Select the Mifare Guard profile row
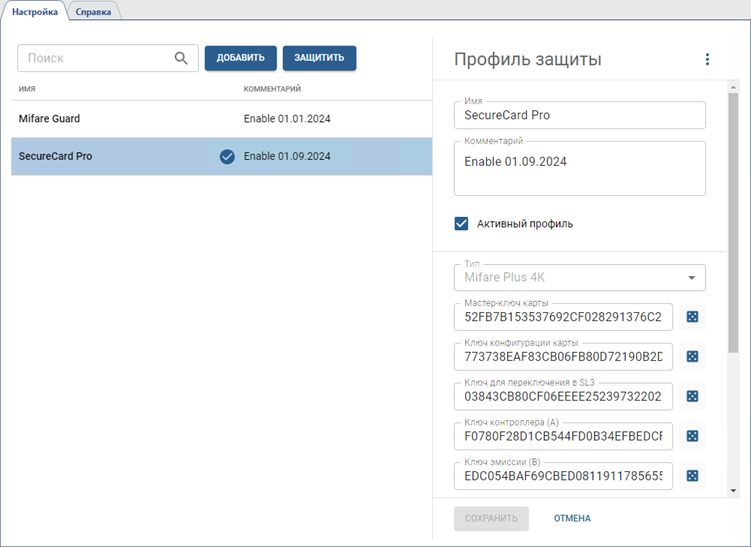This screenshot has width=751, height=547. pyautogui.click(x=120, y=118)
